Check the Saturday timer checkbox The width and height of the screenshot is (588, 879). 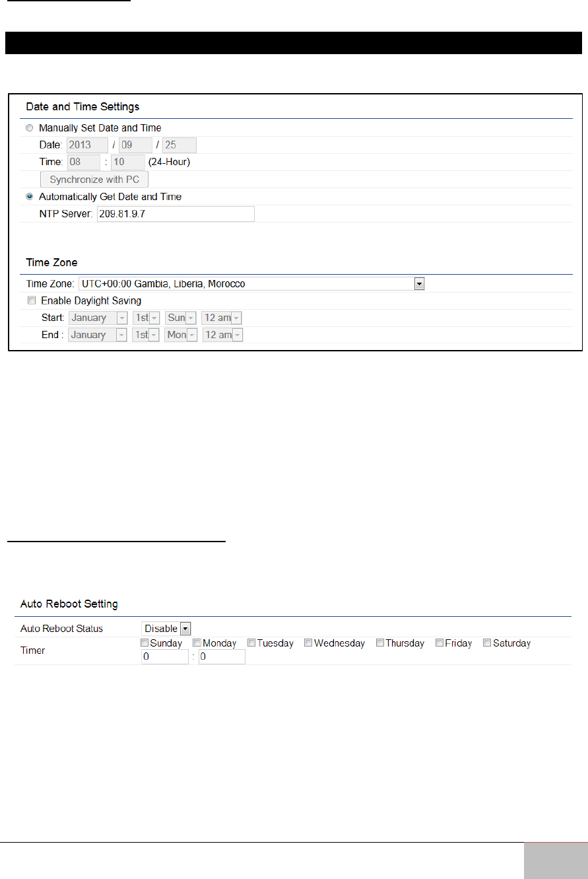[x=487, y=643]
